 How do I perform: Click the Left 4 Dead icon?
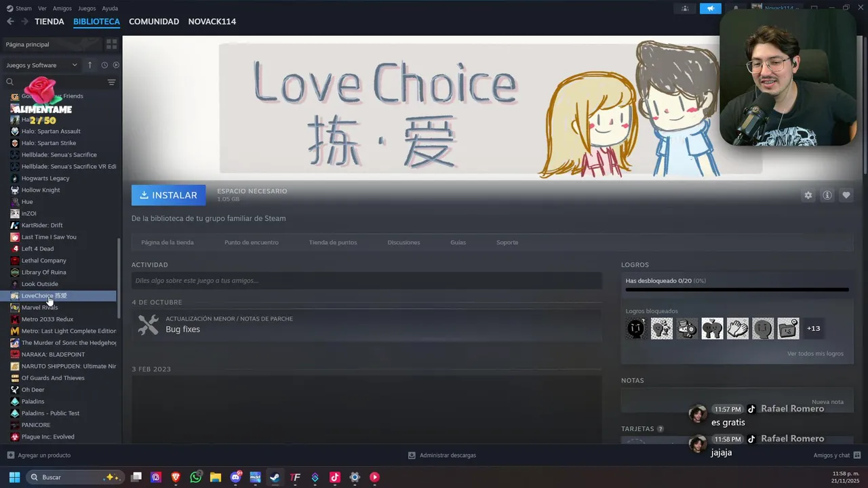(15, 249)
